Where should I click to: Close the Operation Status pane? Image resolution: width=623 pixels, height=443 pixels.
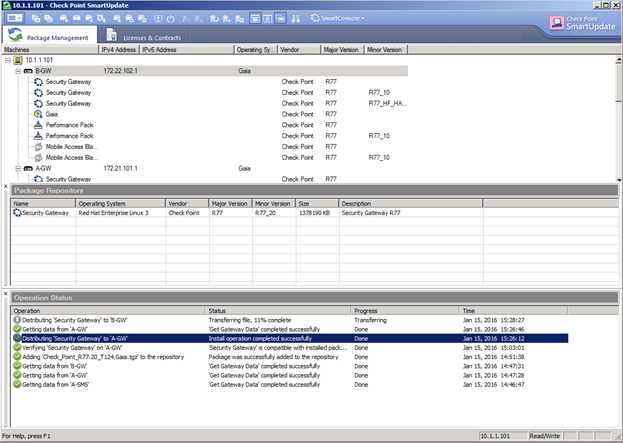(x=6, y=294)
